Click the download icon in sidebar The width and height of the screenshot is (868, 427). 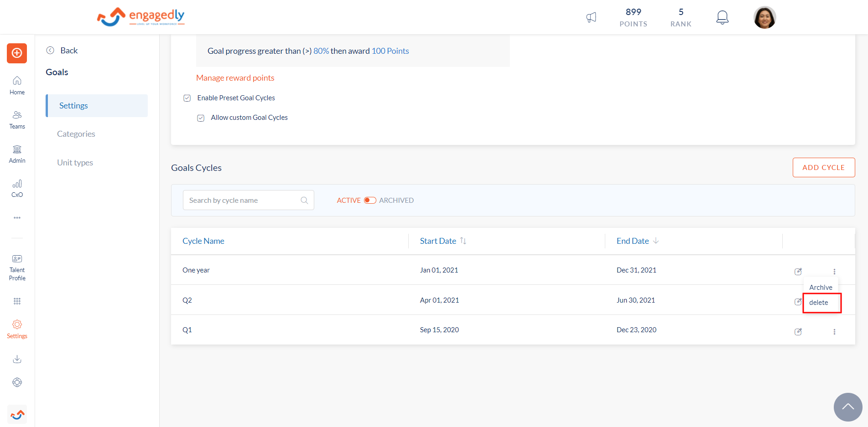pos(17,359)
